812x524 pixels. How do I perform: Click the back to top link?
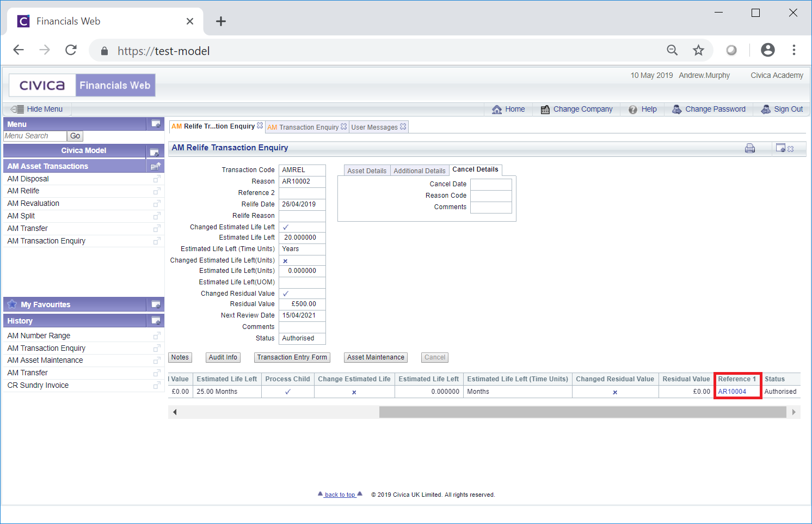[x=340, y=495]
